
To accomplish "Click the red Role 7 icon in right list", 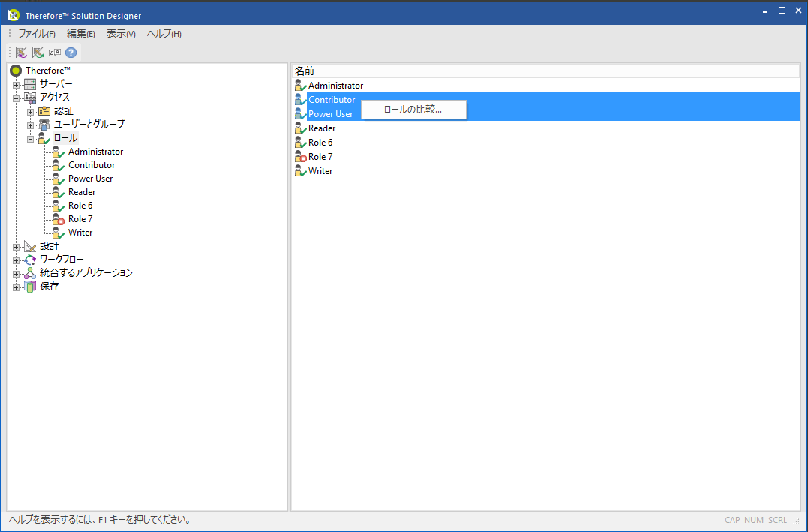I will tap(300, 157).
